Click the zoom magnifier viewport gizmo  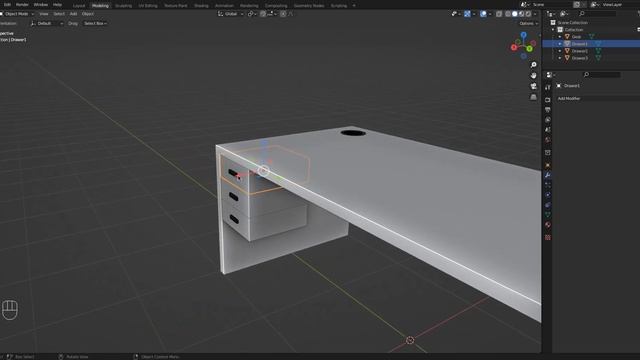(x=533, y=65)
